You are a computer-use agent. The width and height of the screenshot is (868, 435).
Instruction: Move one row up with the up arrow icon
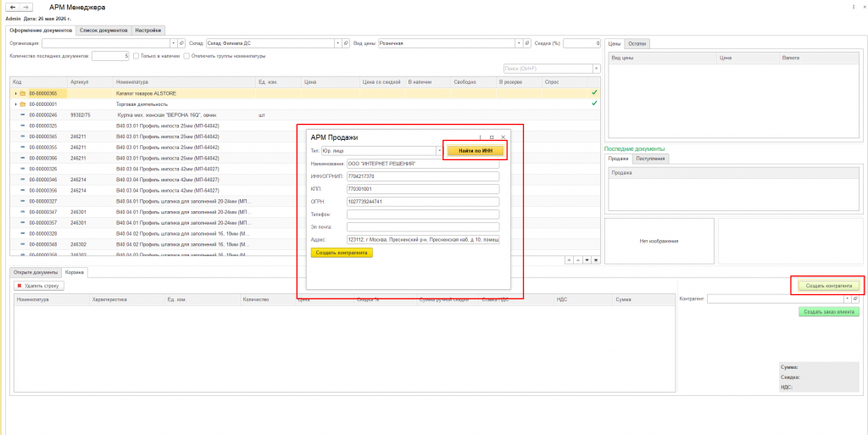578,259
